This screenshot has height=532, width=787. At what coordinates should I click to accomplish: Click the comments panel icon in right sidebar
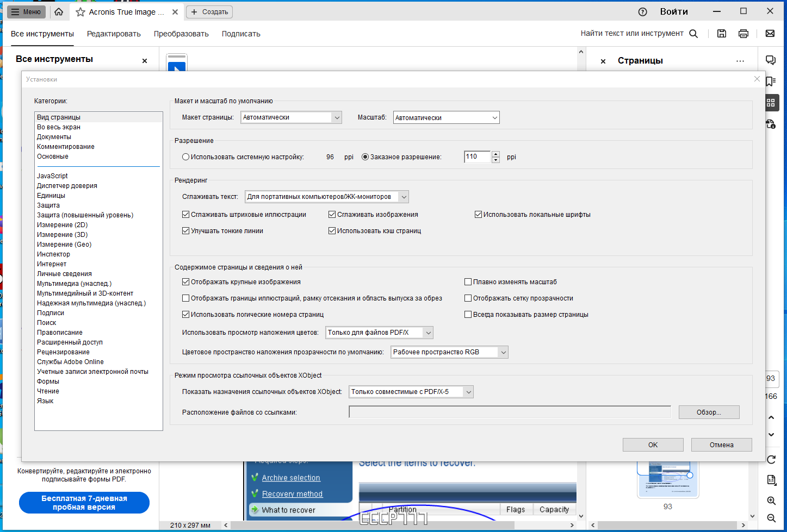771,60
